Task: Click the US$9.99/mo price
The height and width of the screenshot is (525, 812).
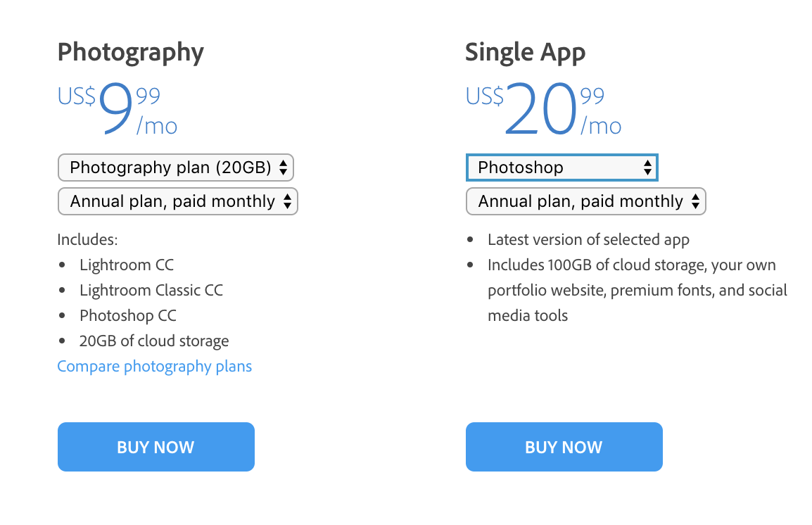Action: (x=117, y=110)
